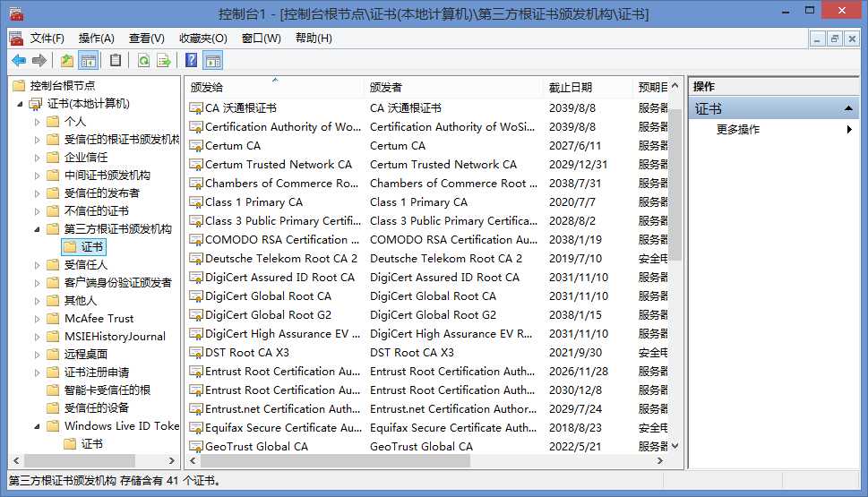Select Certum Trusted Network CA certificate
Viewport: 868px width, 497px height.
(279, 165)
